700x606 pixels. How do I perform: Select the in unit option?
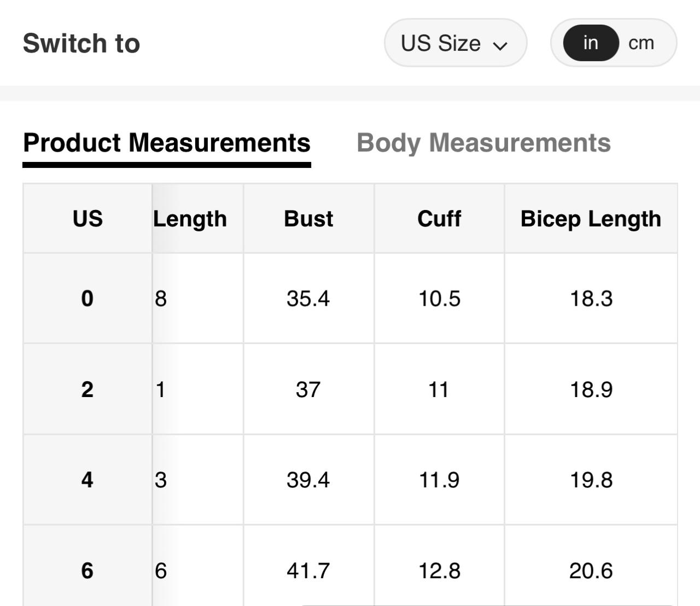click(591, 43)
